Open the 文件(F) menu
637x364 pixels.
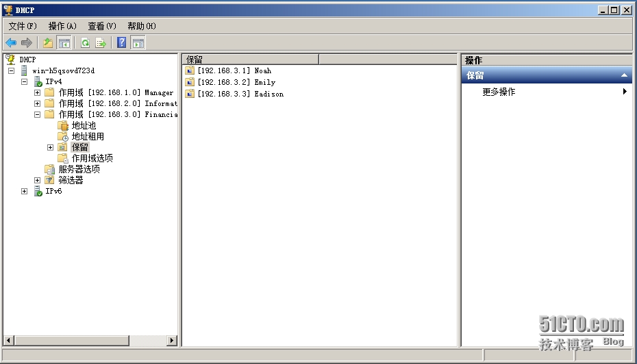[23, 26]
